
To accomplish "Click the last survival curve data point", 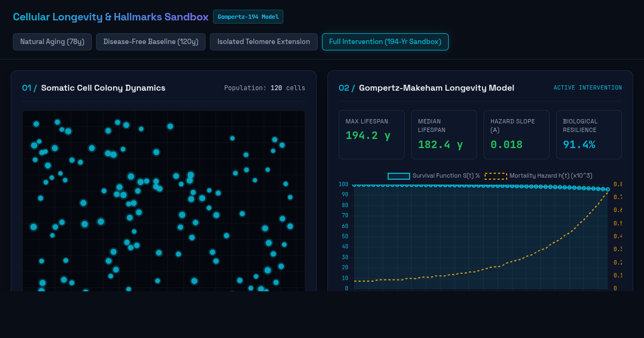I will click(x=608, y=189).
